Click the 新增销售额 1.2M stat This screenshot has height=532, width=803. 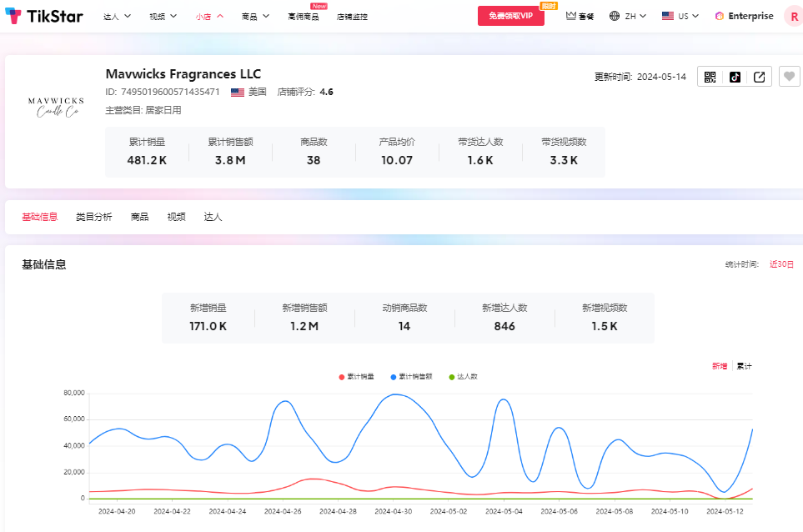[x=304, y=318]
